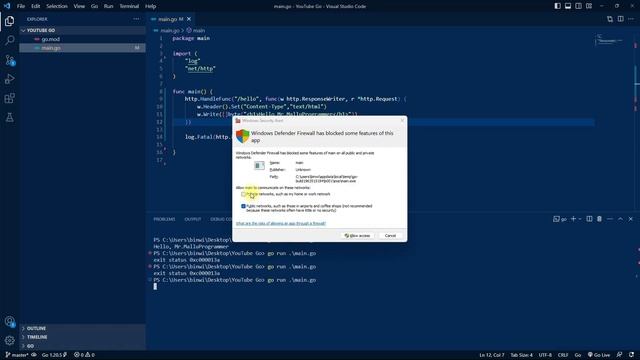Viewport: 640px width, 360px height.
Task: Change the CRLF line ending
Action: (x=563, y=355)
